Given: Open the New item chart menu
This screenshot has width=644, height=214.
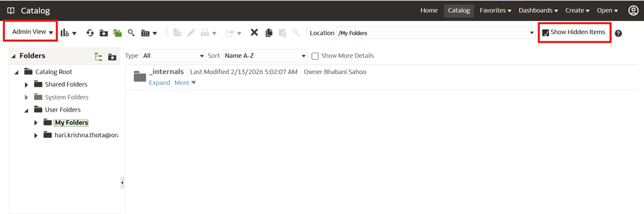Looking at the screenshot, I should click(68, 33).
